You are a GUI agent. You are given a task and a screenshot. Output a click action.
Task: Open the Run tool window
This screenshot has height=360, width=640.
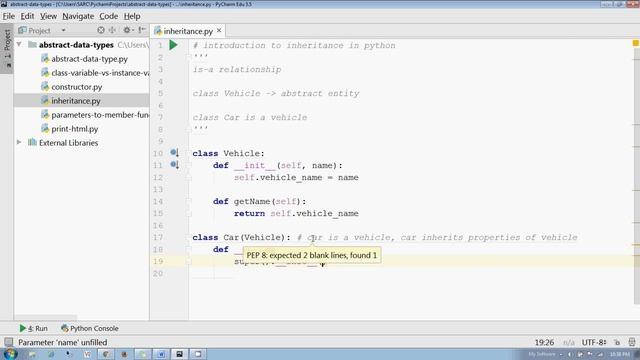33,328
